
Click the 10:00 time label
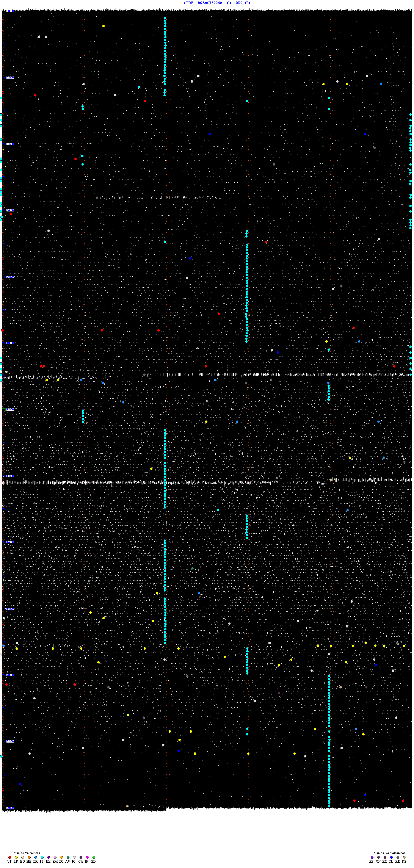(x=10, y=343)
